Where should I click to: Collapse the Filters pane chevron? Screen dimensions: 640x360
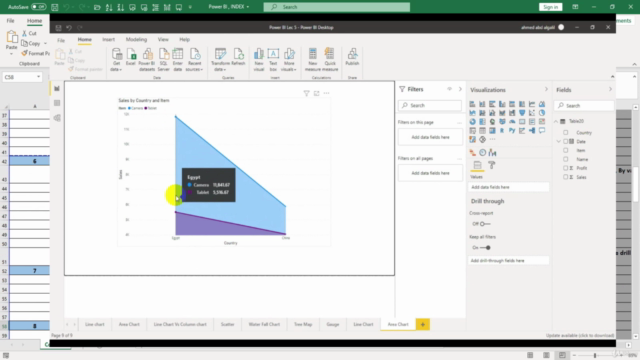pos(460,89)
